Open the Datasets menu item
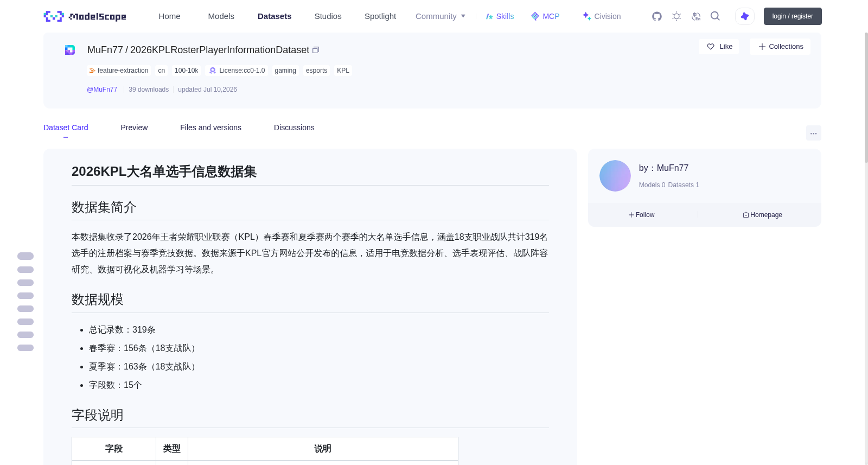This screenshot has width=868, height=465. [x=275, y=16]
